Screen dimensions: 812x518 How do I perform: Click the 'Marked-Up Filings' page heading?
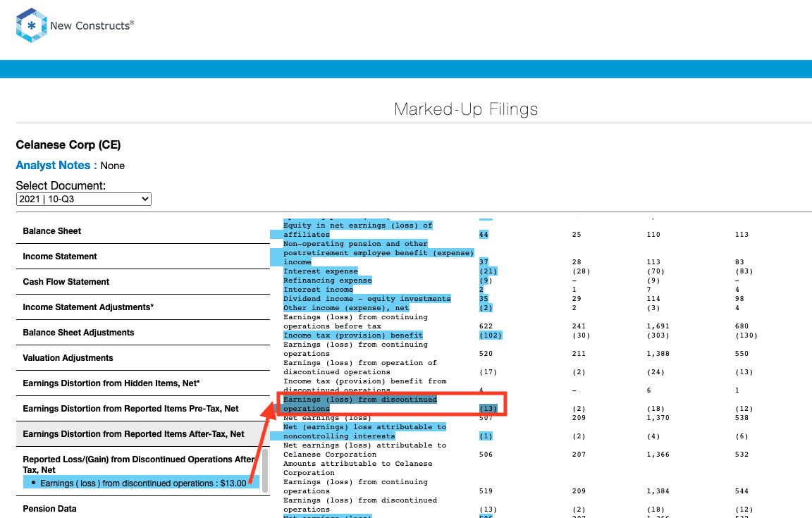[465, 109]
